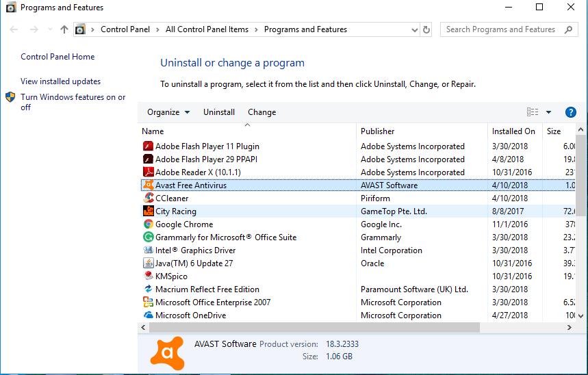The height and width of the screenshot is (375, 588).
Task: Click the vertical scrollbar thumb
Action: [x=580, y=175]
